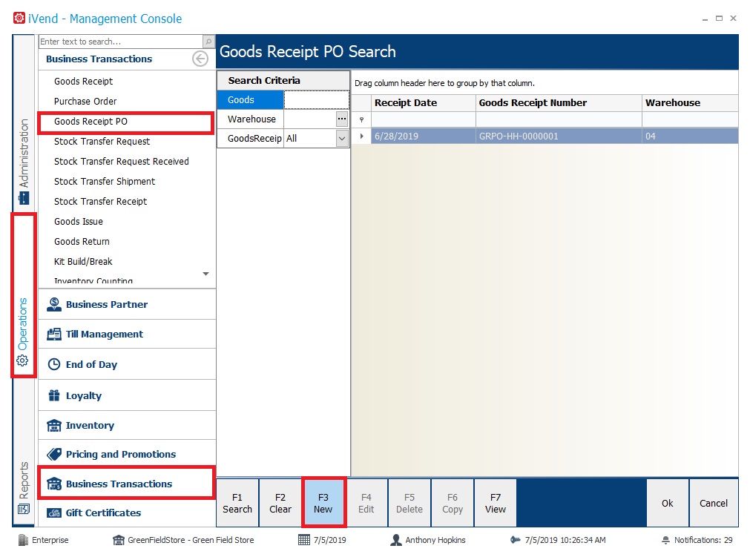This screenshot has height=560, width=750.
Task: Click the F4 Edit button
Action: [366, 503]
